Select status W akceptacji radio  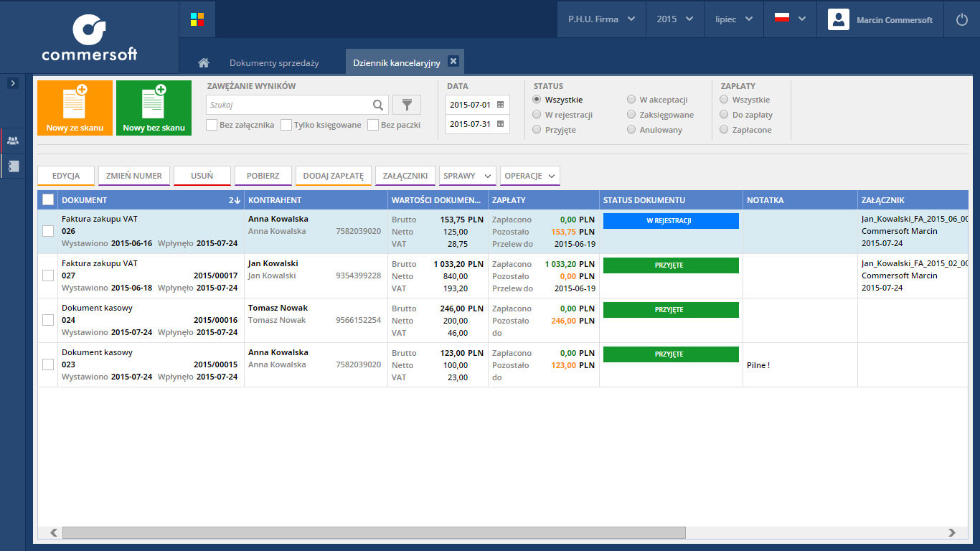coord(631,100)
